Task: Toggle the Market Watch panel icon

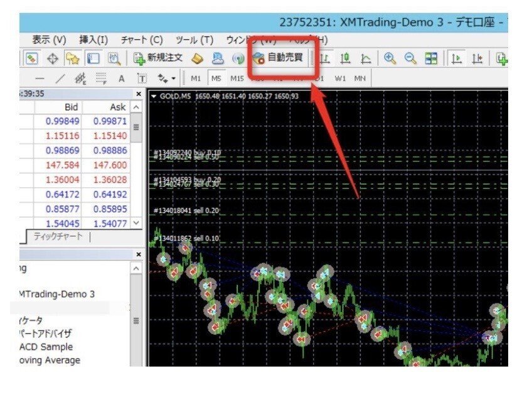Action: [x=32, y=59]
